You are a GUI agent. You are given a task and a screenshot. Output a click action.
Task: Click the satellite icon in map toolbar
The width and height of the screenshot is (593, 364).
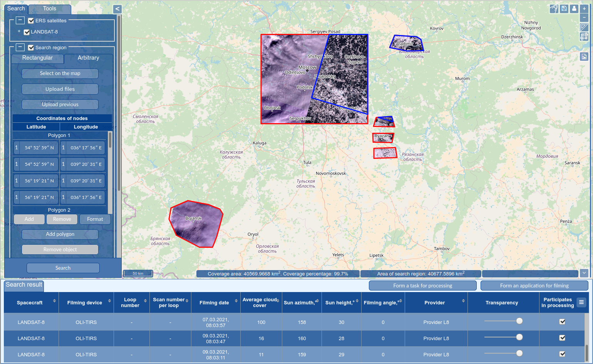pyautogui.click(x=554, y=9)
